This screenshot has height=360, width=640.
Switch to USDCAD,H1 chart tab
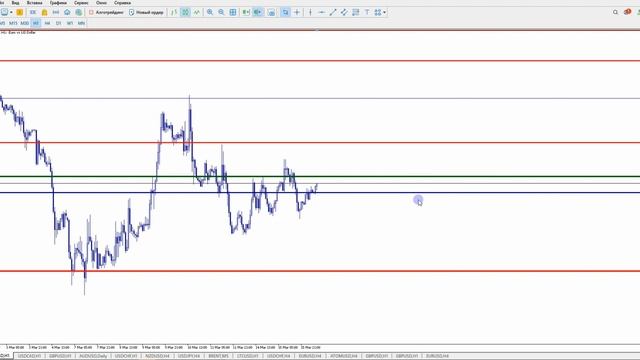30,356
